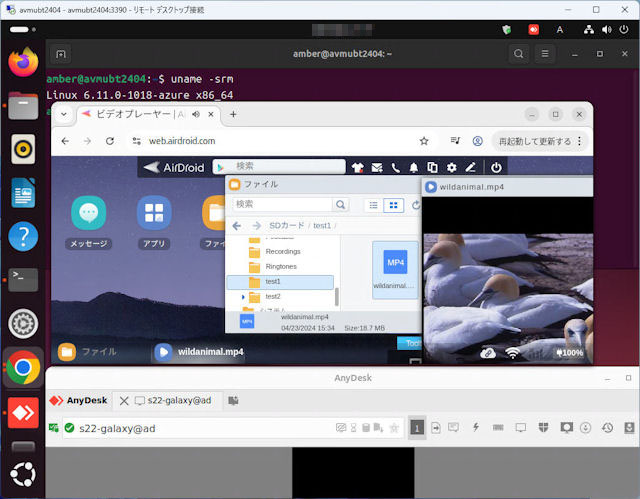The width and height of the screenshot is (640, 499).
Task: Click the file manager search magnifier
Action: 340,204
